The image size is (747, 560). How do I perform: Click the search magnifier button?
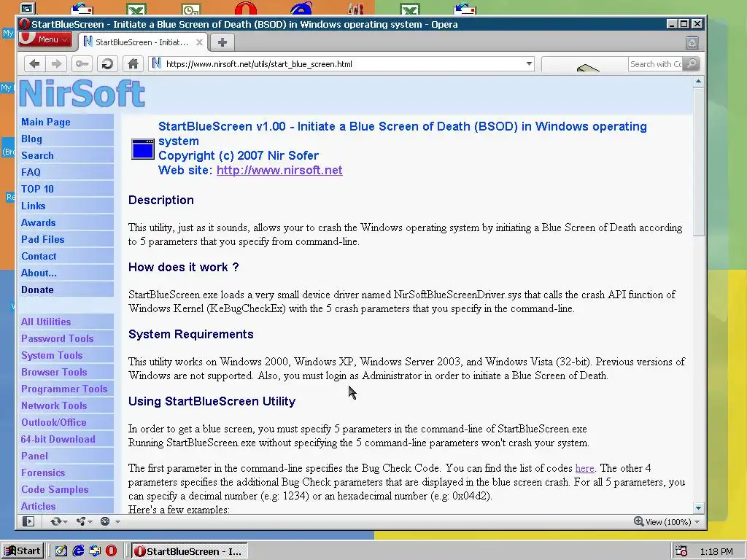692,64
